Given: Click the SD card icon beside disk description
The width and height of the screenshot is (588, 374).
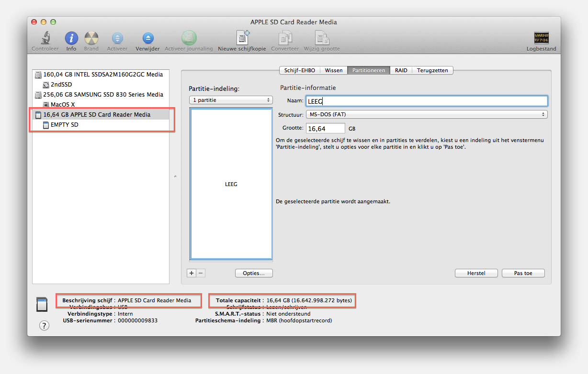Looking at the screenshot, I should [42, 304].
